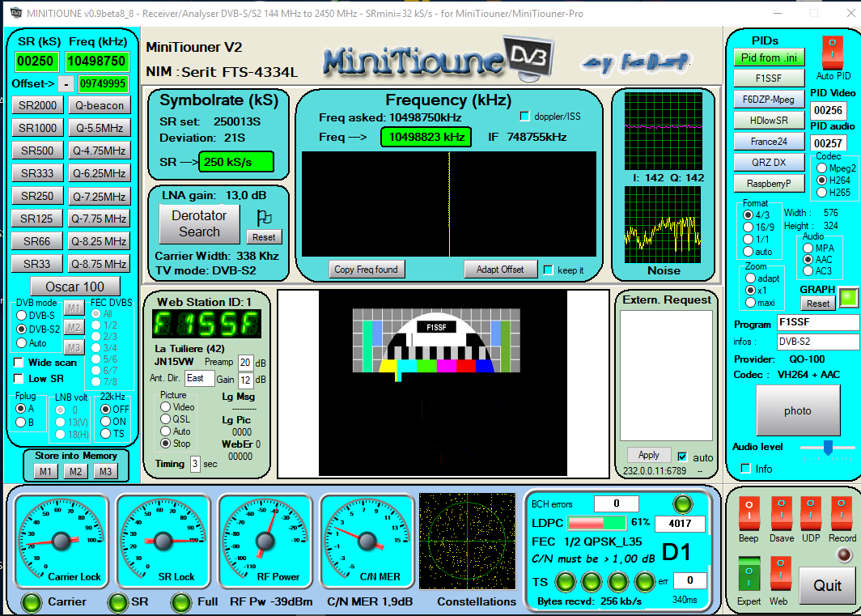Screen dimensions: 861x616
Task: Flip the Beep rocker switch
Action: pos(749,514)
